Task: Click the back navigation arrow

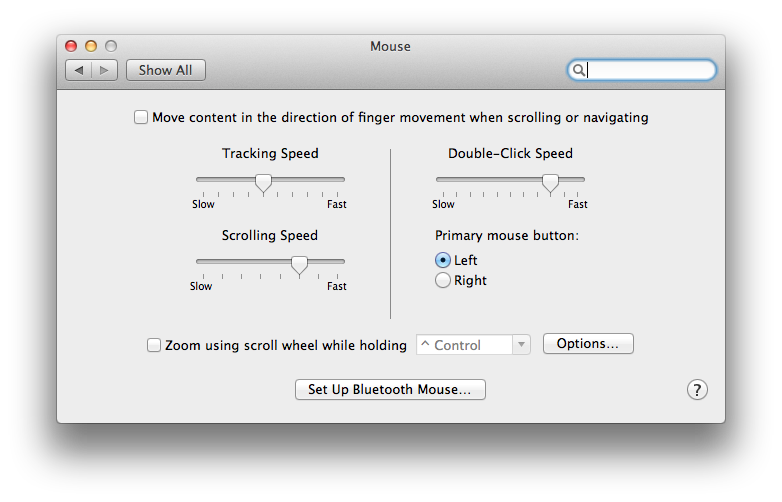Action: 79,70
